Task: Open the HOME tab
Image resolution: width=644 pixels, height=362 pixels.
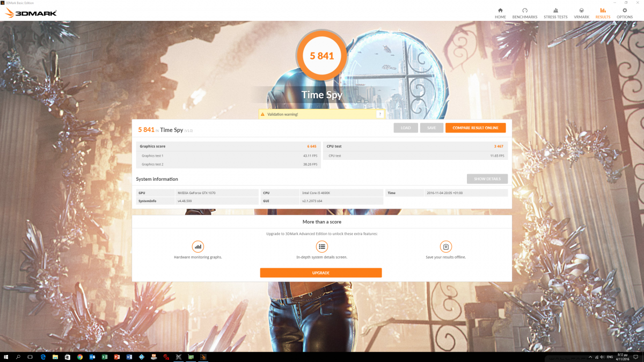Action: (x=500, y=13)
